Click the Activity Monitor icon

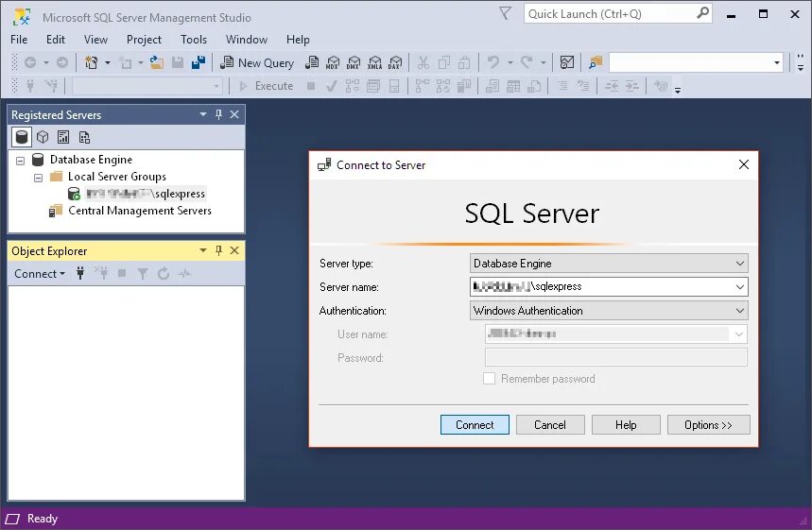(567, 62)
